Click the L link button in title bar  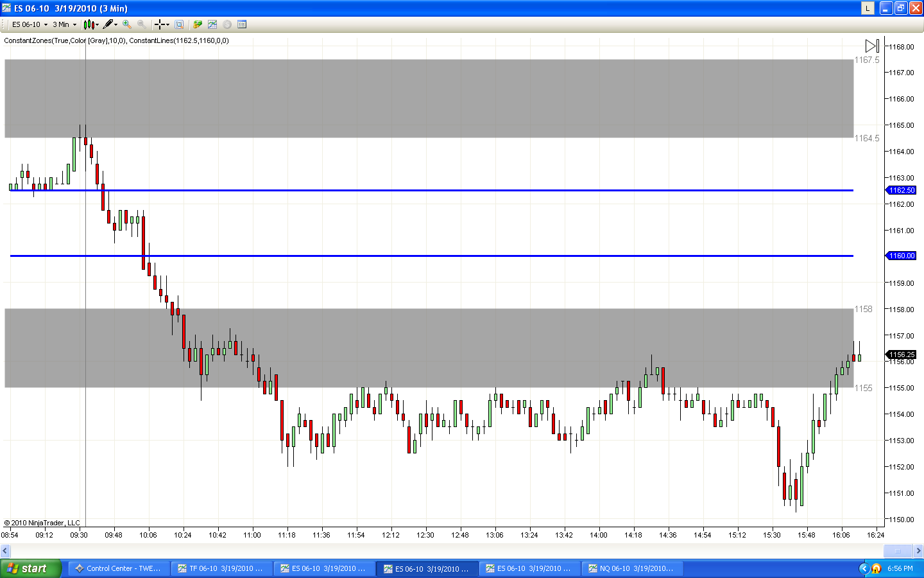[868, 8]
